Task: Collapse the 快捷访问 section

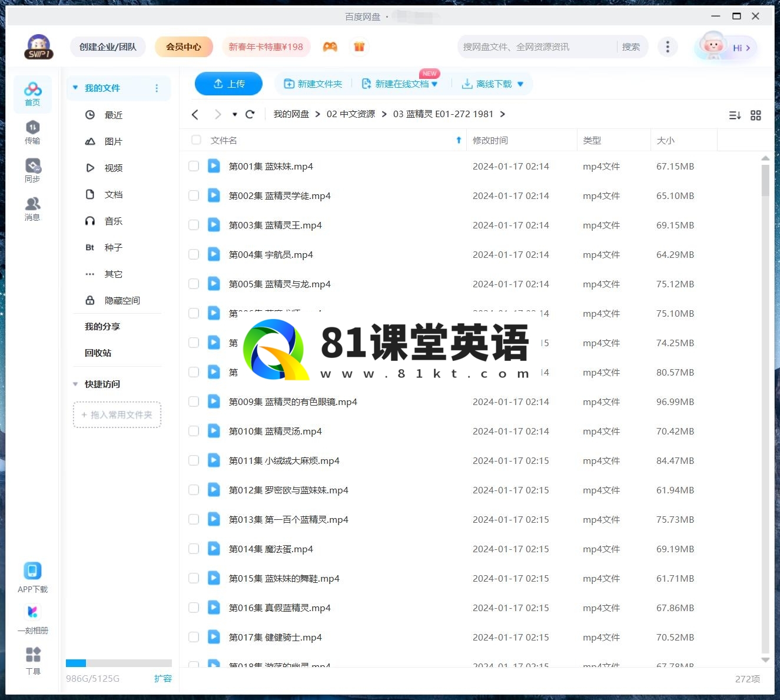Action: point(75,384)
